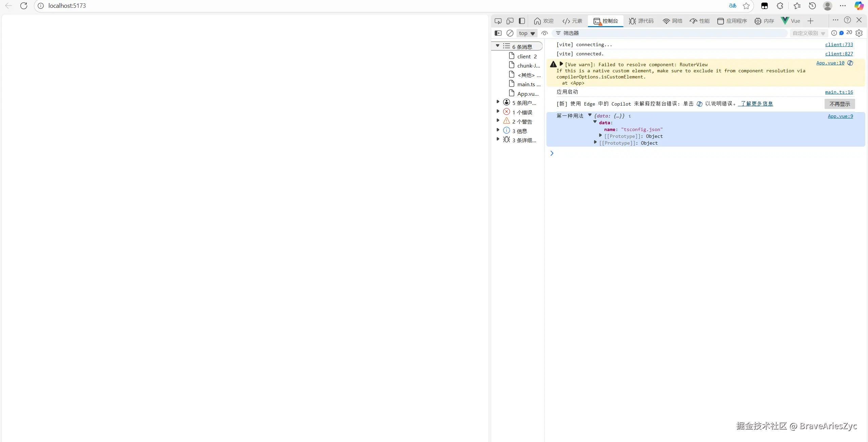This screenshot has width=868, height=442.
Task: Open DevTools help question mark icon
Action: tap(847, 20)
